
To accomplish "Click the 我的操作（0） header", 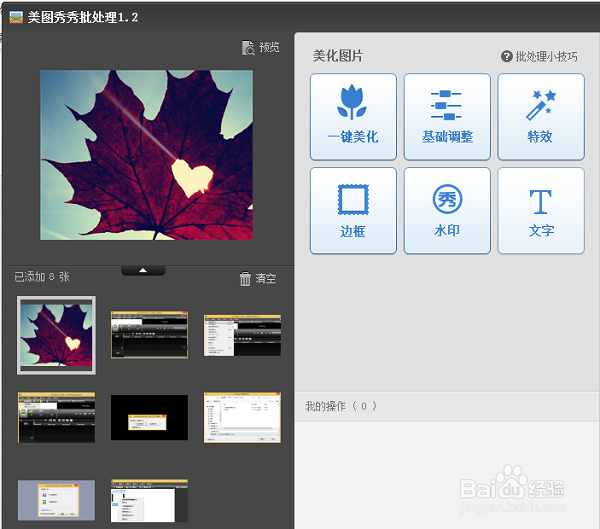I will tap(341, 406).
